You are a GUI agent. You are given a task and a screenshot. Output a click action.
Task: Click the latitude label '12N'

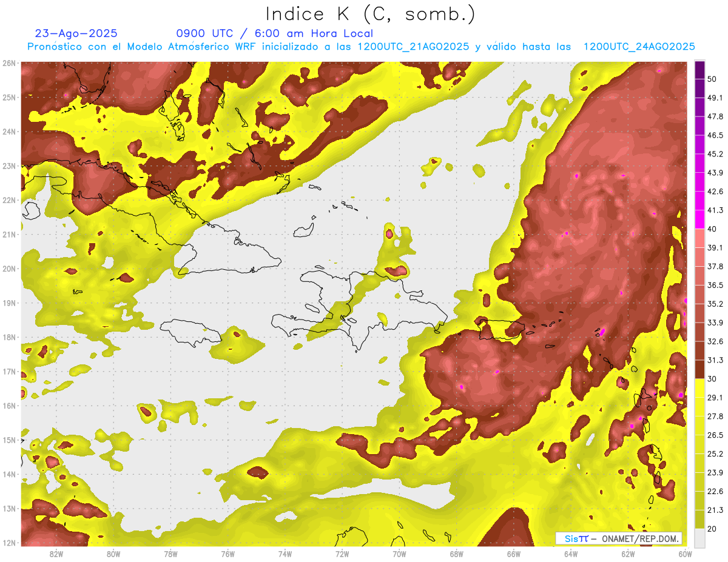click(9, 543)
